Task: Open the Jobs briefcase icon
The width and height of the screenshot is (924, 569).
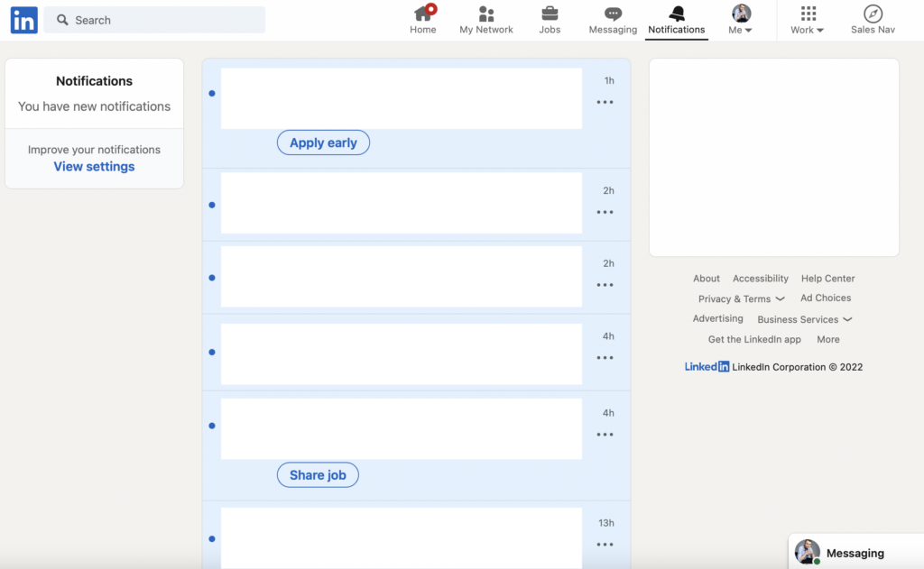Action: pos(550,14)
